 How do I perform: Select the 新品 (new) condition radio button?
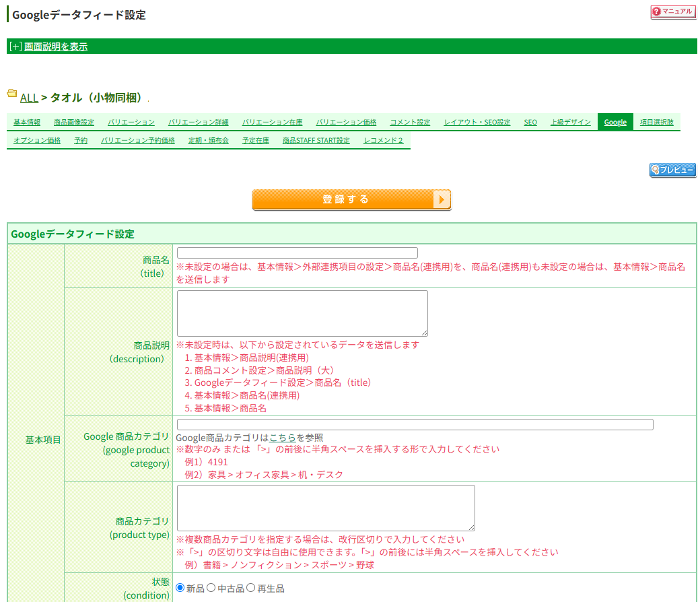[x=178, y=587]
